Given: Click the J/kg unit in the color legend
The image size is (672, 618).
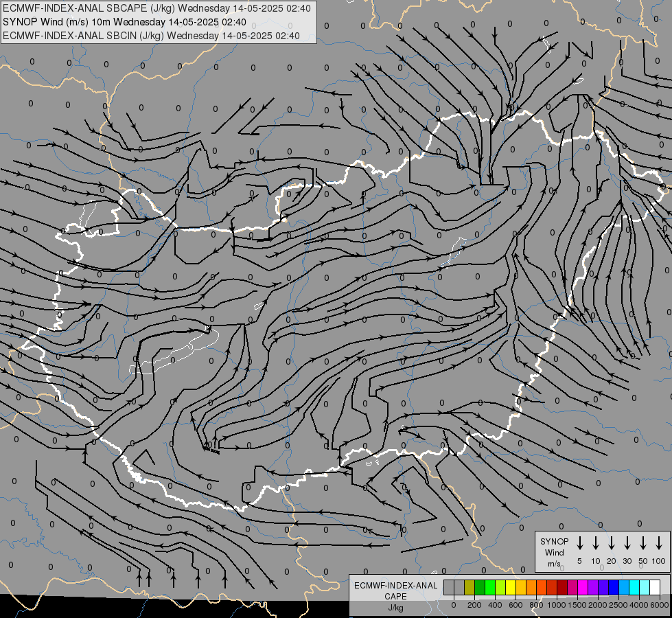Looking at the screenshot, I should click(x=395, y=608).
